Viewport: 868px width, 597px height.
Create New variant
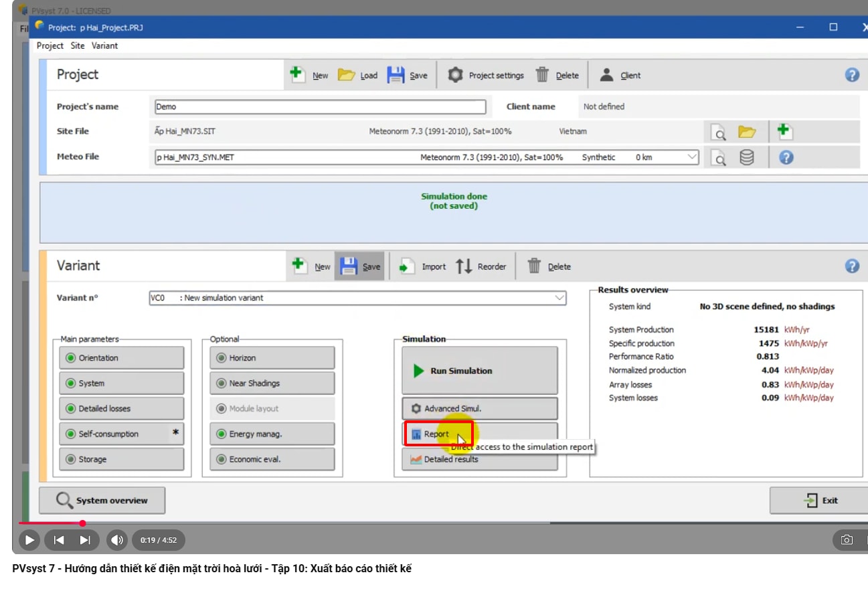311,266
